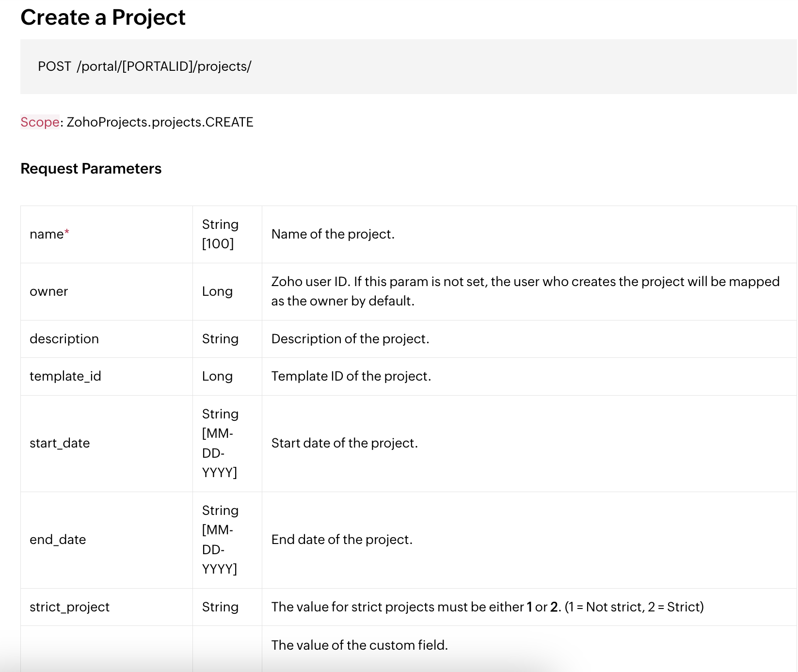Select "The value of the custom field." text
This screenshot has height=672, width=798.
(360, 645)
